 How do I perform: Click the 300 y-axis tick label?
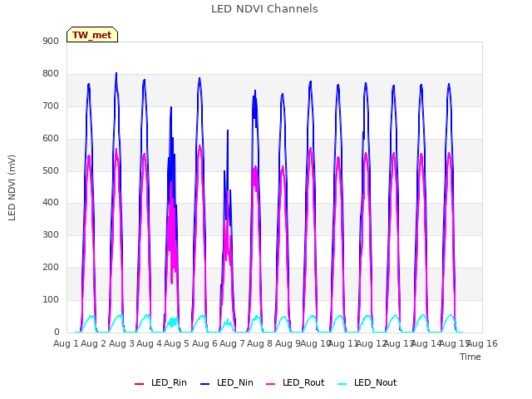51,234
